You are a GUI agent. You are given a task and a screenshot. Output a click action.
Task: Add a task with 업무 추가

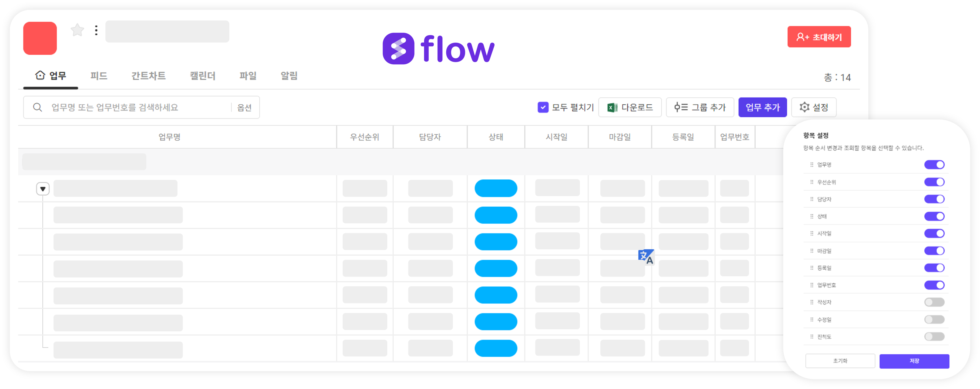[x=763, y=108]
